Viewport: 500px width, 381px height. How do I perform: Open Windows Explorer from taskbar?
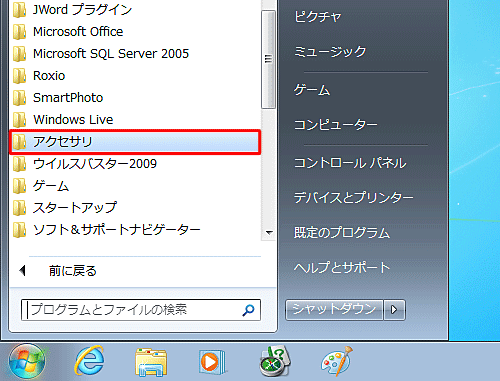tap(151, 362)
